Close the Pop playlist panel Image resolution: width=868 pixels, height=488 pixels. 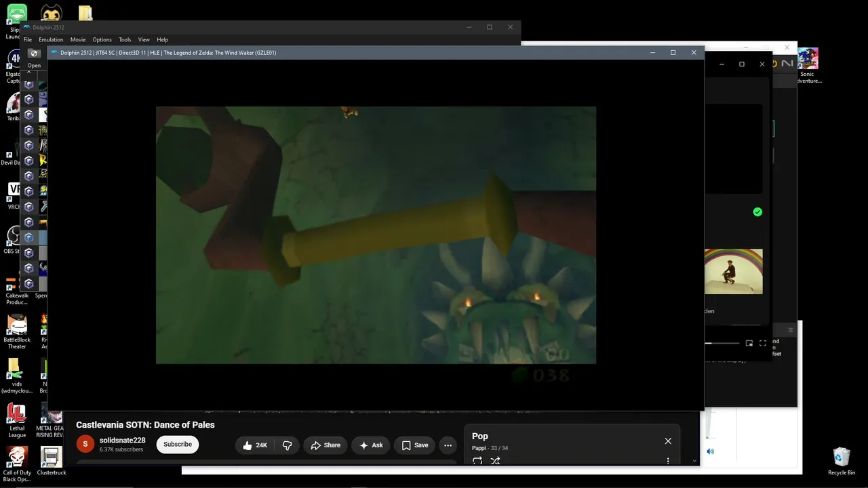(x=668, y=441)
